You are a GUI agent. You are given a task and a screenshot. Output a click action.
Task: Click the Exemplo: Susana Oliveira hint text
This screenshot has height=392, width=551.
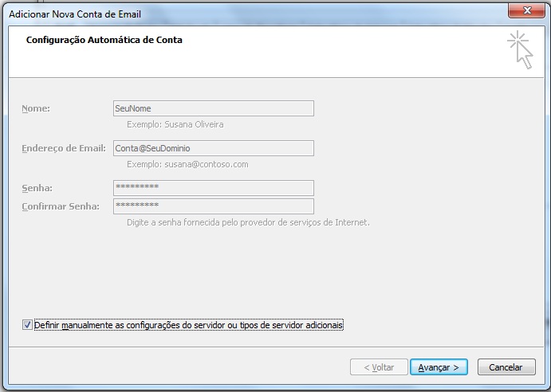click(x=175, y=124)
